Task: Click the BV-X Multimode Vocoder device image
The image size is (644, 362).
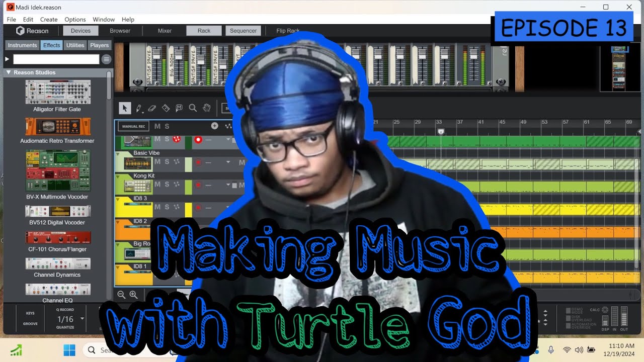Action: (x=58, y=171)
